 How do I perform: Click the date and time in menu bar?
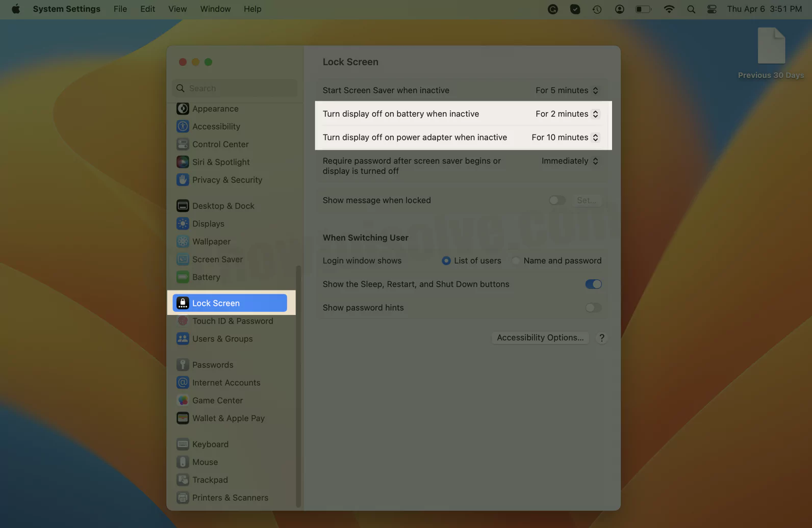pos(764,9)
